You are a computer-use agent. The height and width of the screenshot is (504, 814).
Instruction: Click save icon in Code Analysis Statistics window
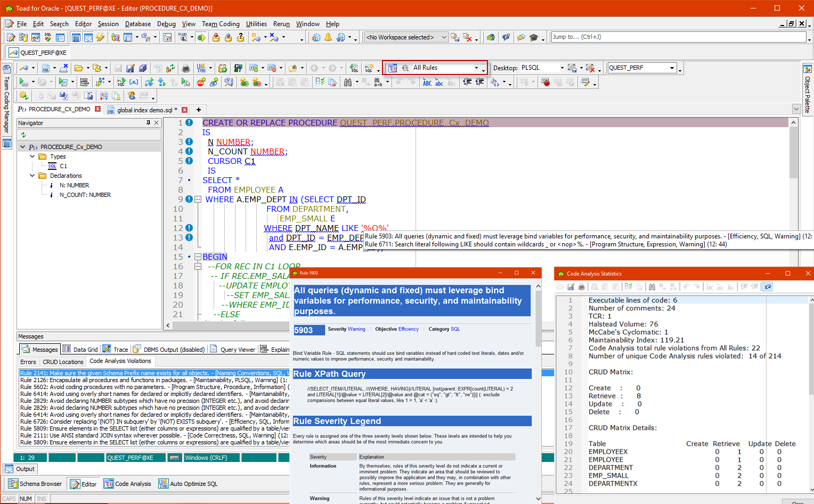click(571, 287)
